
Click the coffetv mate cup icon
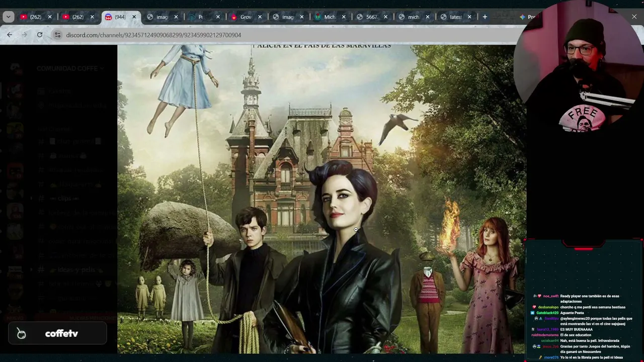click(21, 333)
